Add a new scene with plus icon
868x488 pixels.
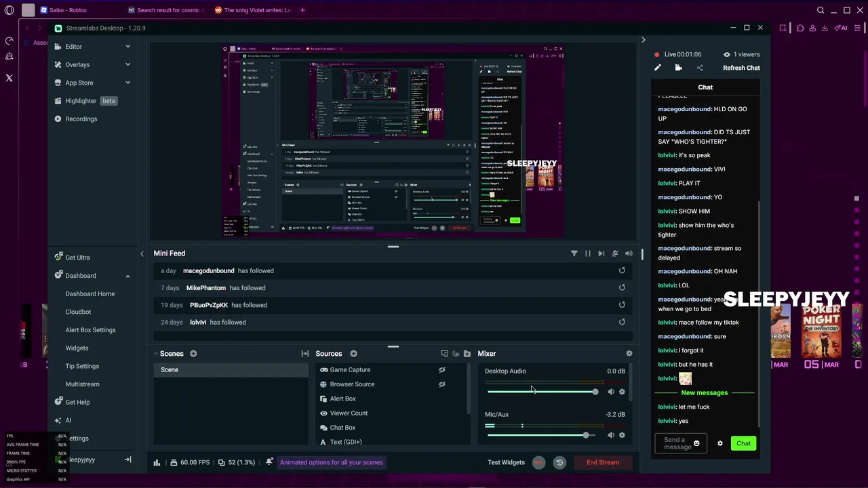(x=193, y=354)
